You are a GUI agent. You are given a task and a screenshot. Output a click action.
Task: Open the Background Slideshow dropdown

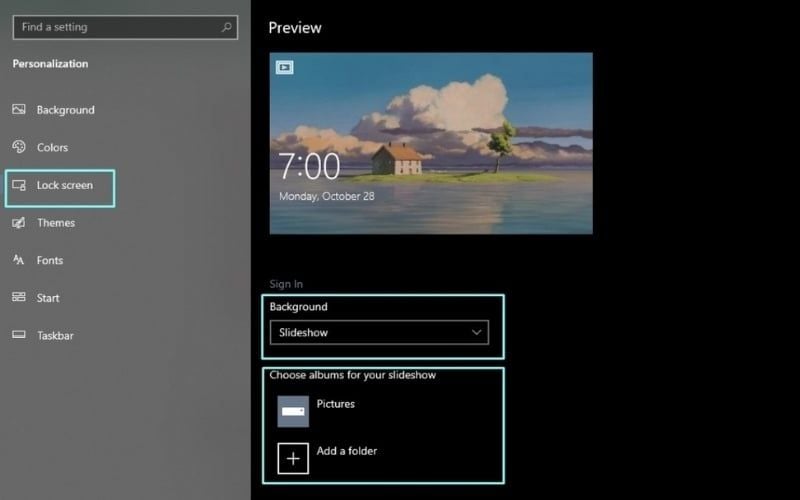(x=378, y=332)
